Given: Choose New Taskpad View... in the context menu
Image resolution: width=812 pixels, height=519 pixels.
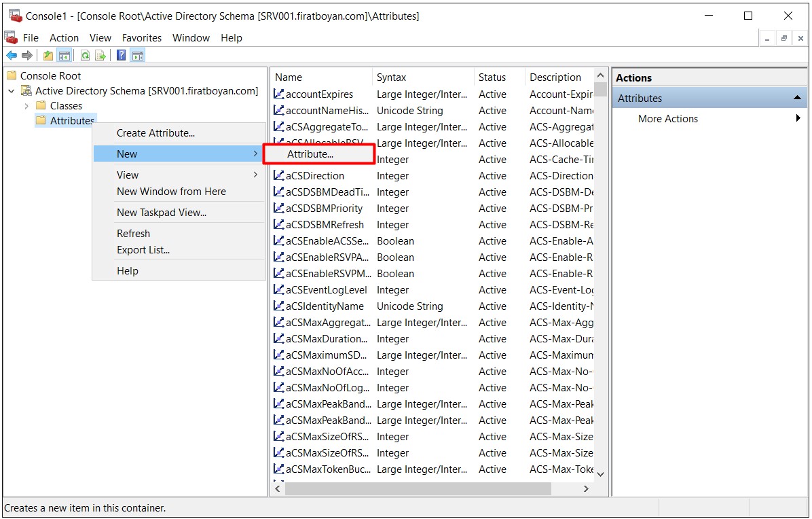Looking at the screenshot, I should pyautogui.click(x=162, y=213).
